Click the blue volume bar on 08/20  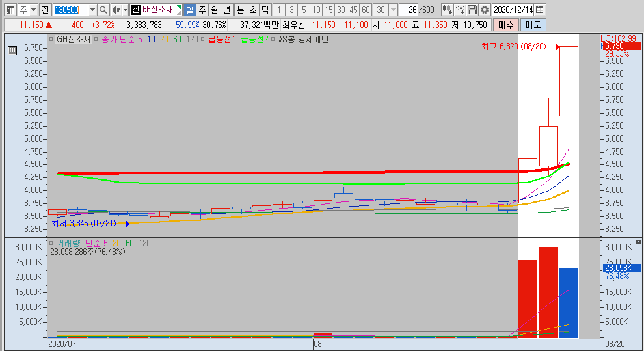click(x=569, y=303)
